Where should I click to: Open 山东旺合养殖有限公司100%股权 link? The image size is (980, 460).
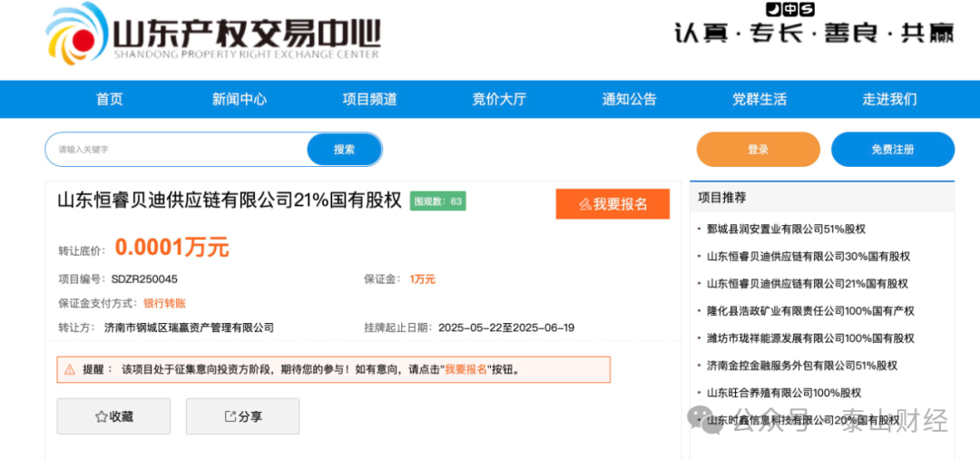784,393
